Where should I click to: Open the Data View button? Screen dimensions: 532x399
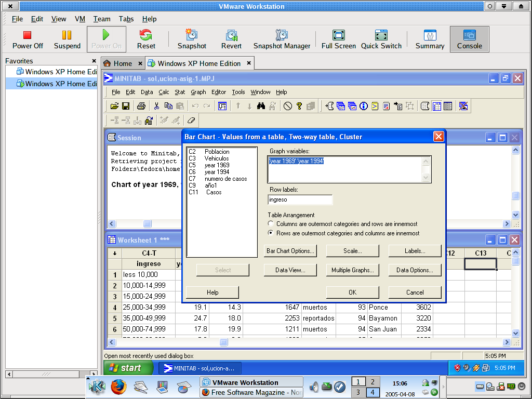pos(290,270)
